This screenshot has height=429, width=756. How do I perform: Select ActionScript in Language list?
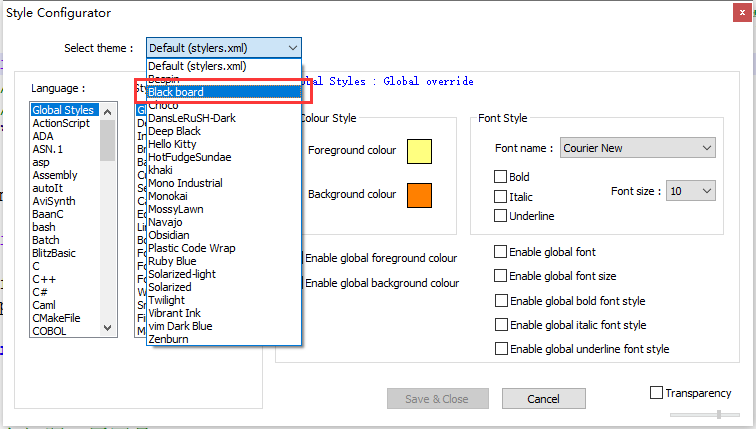pos(65,123)
